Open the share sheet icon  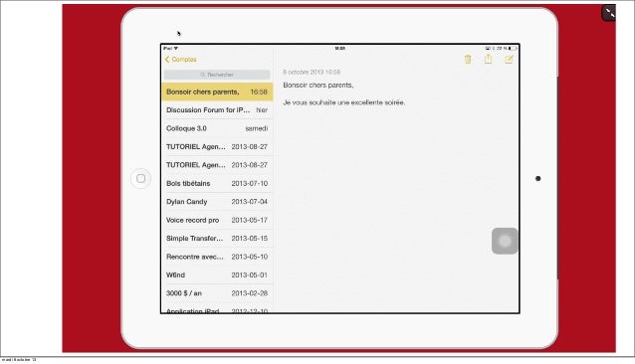point(489,59)
